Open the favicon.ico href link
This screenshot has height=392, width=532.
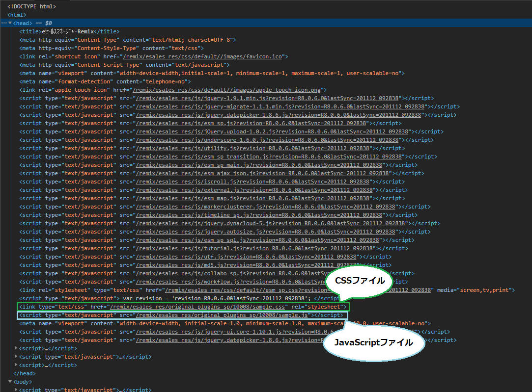pyautogui.click(x=202, y=56)
